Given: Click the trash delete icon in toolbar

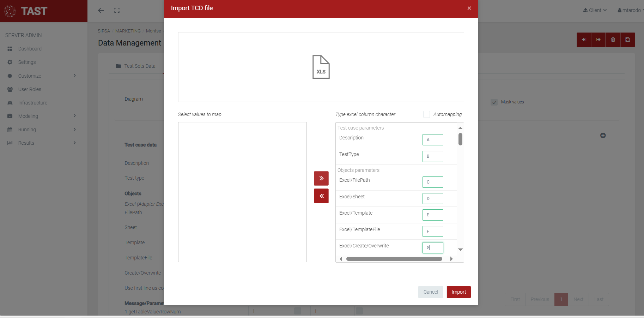Looking at the screenshot, I should tap(613, 40).
